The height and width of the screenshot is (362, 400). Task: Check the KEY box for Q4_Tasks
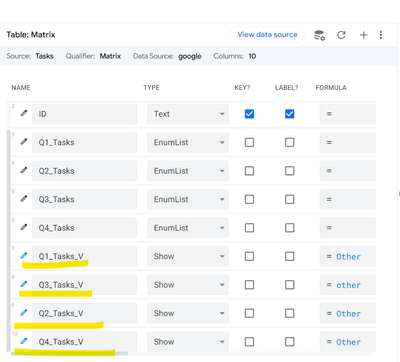click(x=249, y=228)
